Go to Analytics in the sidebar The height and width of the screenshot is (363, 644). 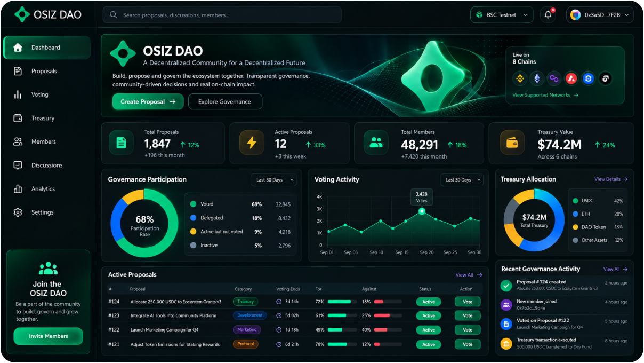pos(47,188)
